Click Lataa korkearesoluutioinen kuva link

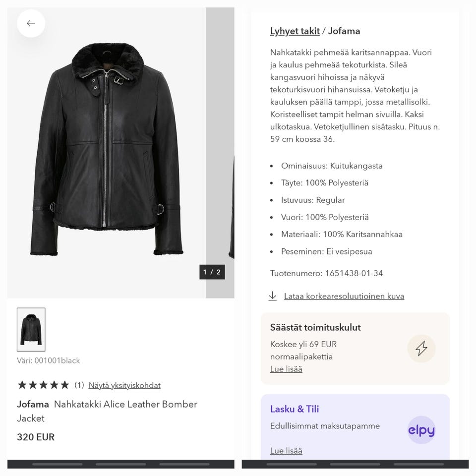pos(344,296)
